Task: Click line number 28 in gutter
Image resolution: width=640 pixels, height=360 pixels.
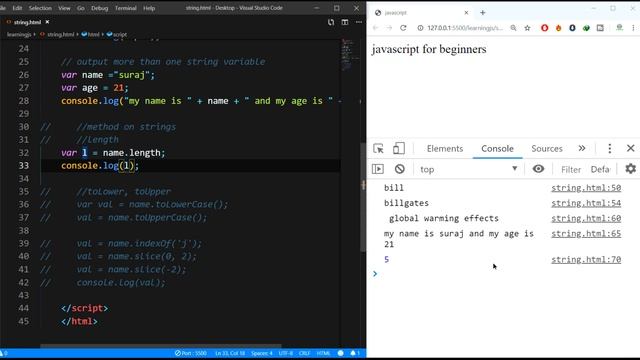Action: 24,101
